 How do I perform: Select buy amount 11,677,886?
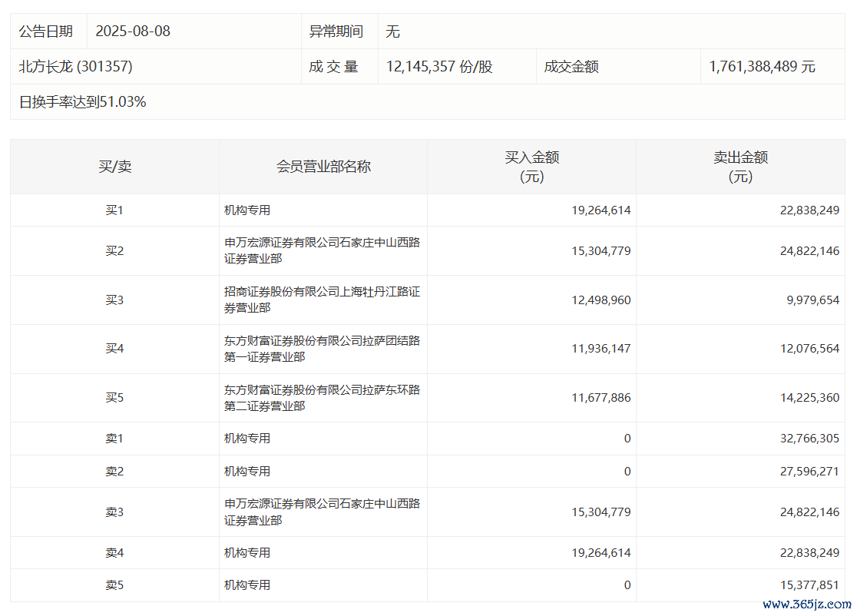(601, 397)
